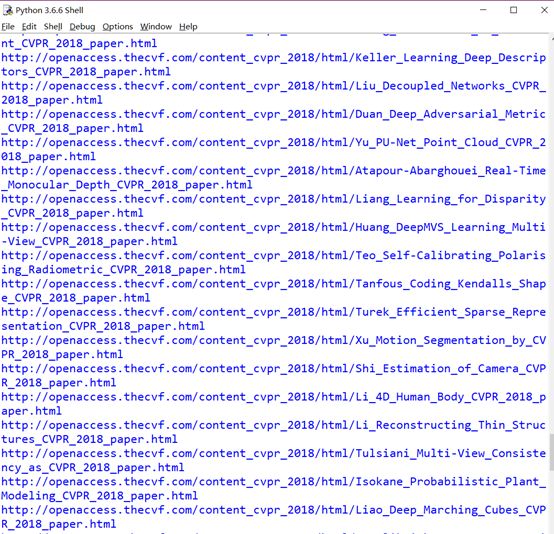Viewport: 554px width, 534px height.
Task: Click the Xu_Motion_Segmentation_by URL line
Action: tap(273, 340)
